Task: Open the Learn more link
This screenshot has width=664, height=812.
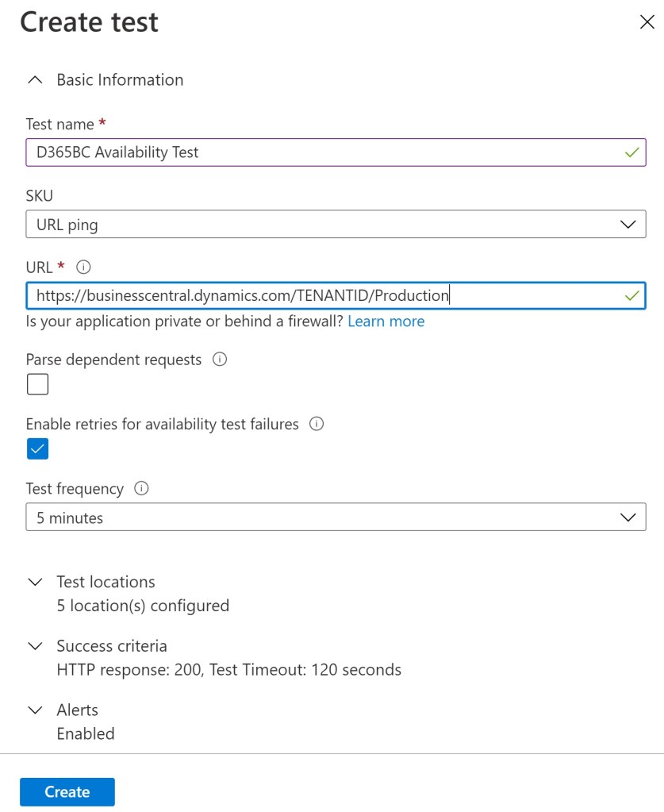Action: pyautogui.click(x=386, y=321)
